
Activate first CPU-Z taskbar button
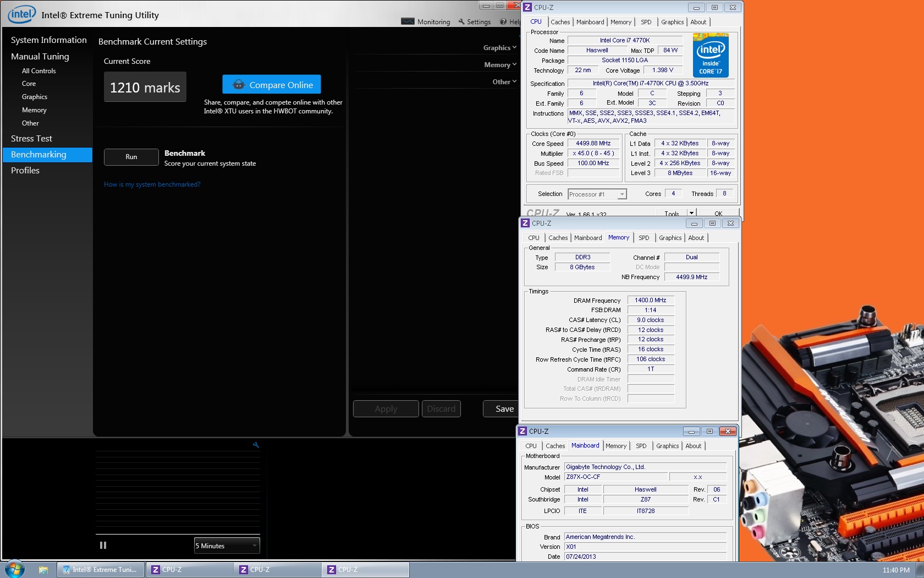click(x=189, y=570)
